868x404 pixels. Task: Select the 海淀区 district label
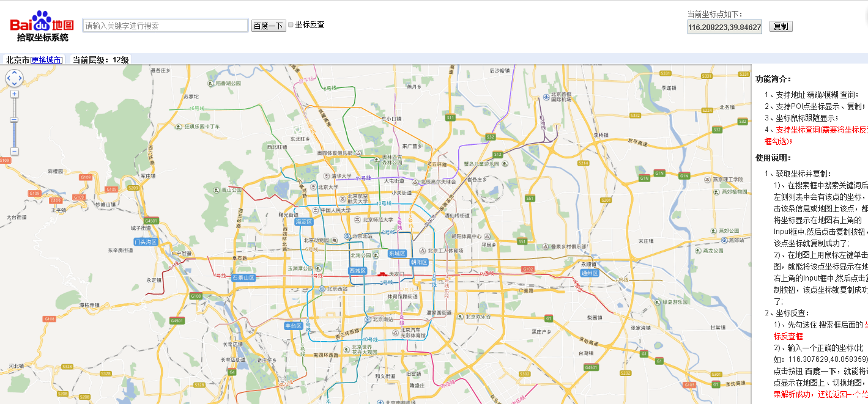pos(303,222)
